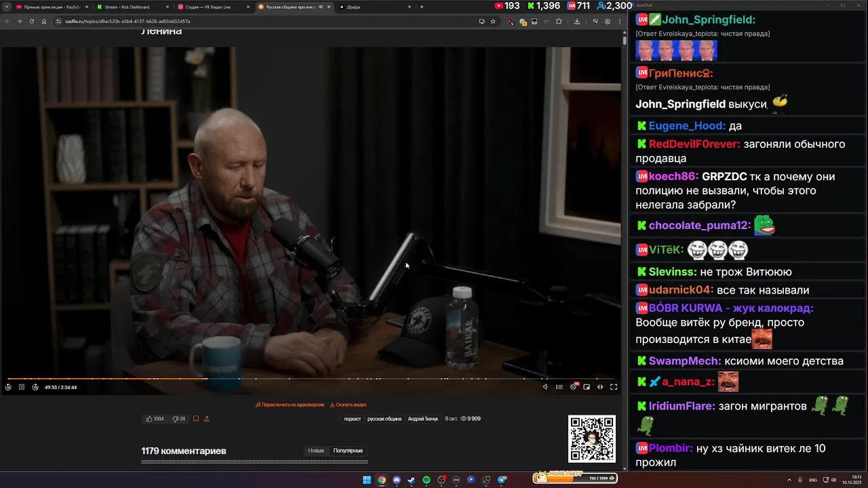
Task: Open the browser three-dot menu
Action: [620, 21]
